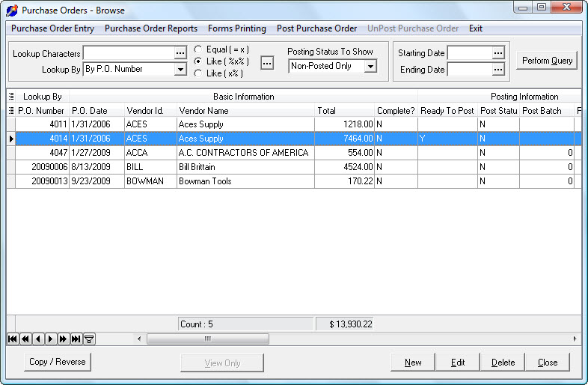Click the Perform Query button
This screenshot has height=385, width=588.
(547, 61)
